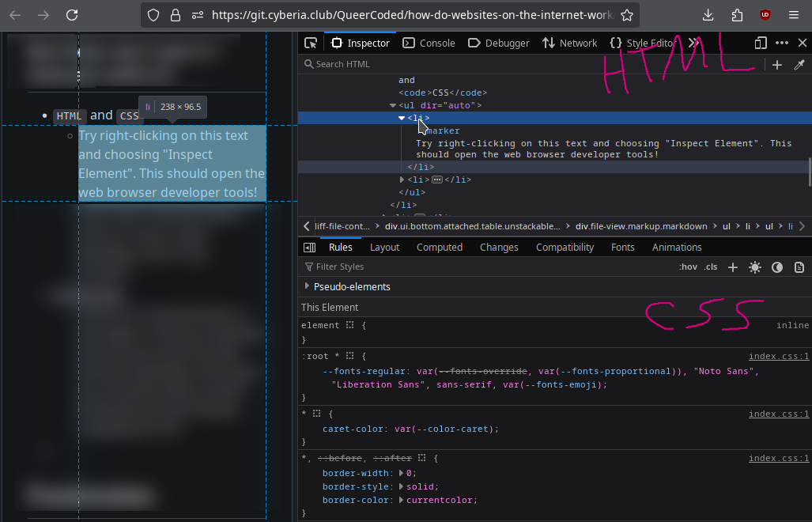The image size is (812, 522).
Task: Click the ::marker pseudo-element node
Action: pos(438,131)
